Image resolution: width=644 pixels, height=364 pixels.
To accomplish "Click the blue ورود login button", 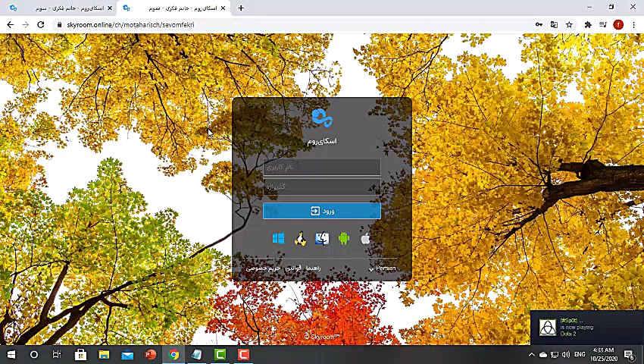I will [321, 211].
